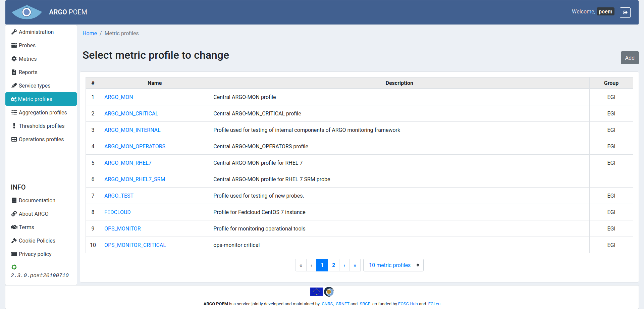
Task: Click the About ARGO link icon
Action: pos(14,214)
